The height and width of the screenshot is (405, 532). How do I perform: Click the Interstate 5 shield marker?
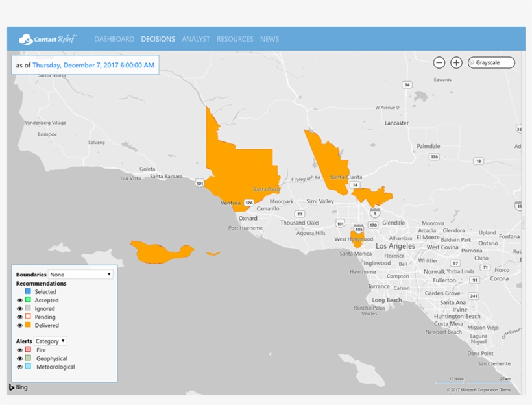pyautogui.click(x=376, y=213)
